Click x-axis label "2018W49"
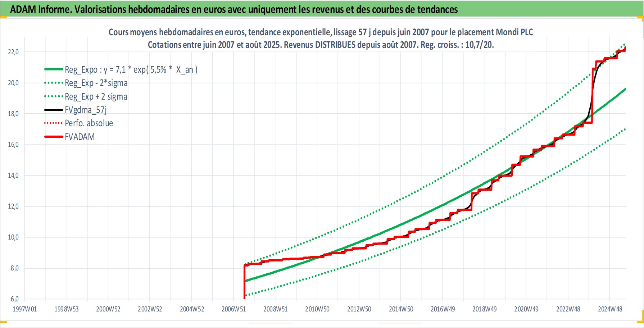Image resolution: width=644 pixels, height=328 pixels. [484, 309]
